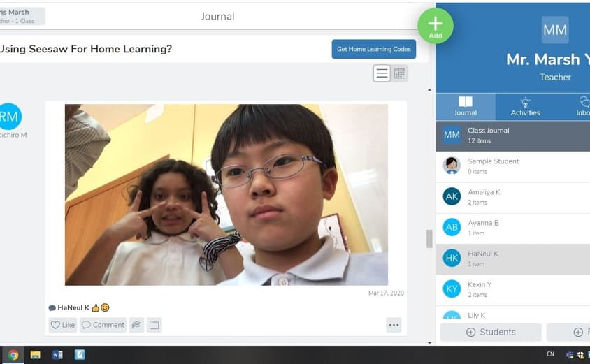Open the three-dot more options menu
This screenshot has height=364, width=590.
click(394, 325)
